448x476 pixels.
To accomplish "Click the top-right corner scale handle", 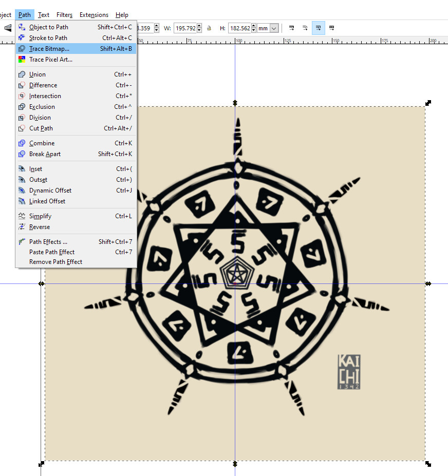I will click(428, 103).
